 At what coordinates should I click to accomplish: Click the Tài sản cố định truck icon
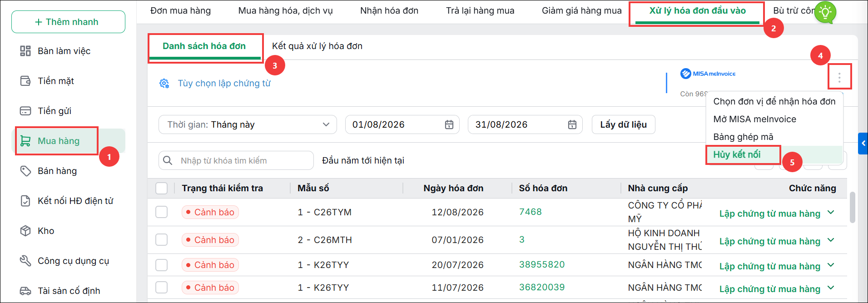(25, 291)
